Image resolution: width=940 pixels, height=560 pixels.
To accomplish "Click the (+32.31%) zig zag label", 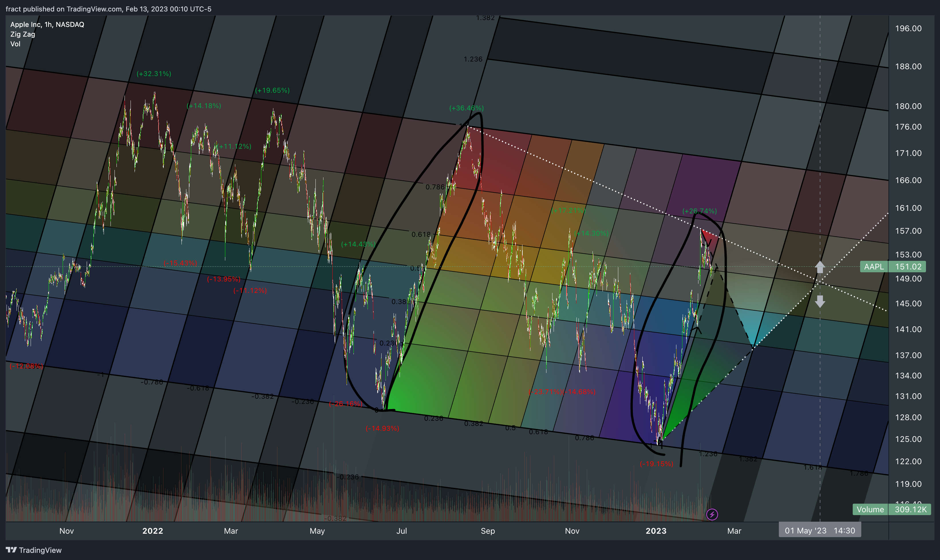I will pyautogui.click(x=154, y=74).
